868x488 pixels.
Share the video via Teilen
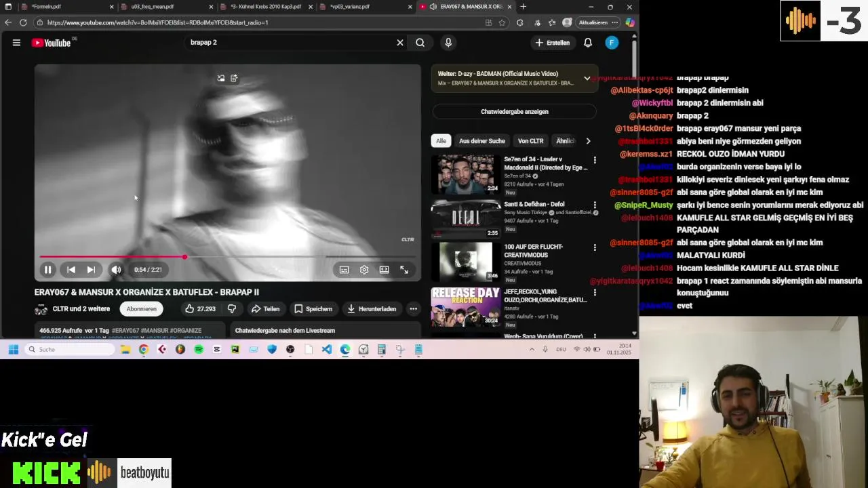(x=265, y=309)
